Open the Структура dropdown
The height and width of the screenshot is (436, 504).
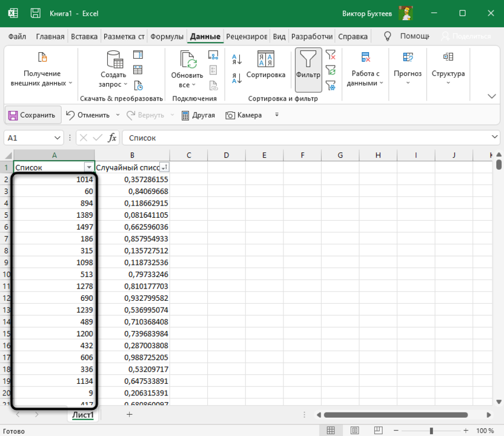point(448,69)
